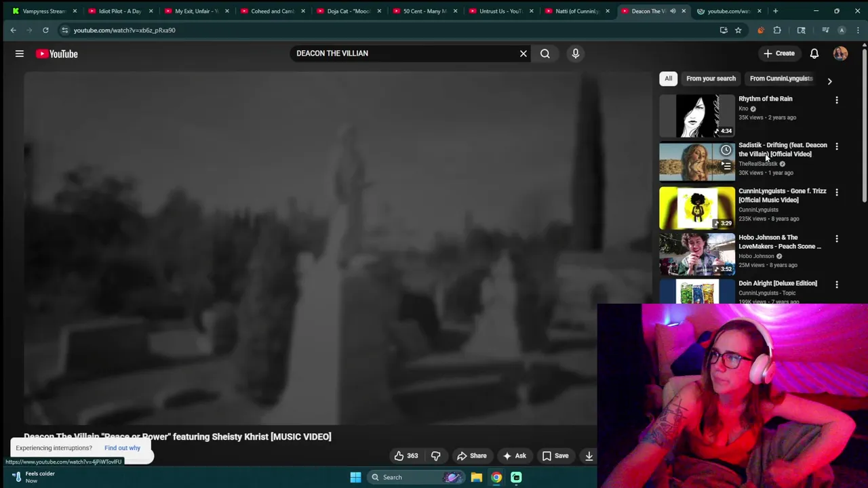868x488 pixels.
Task: Open options for Doin Alright video
Action: click(x=837, y=285)
